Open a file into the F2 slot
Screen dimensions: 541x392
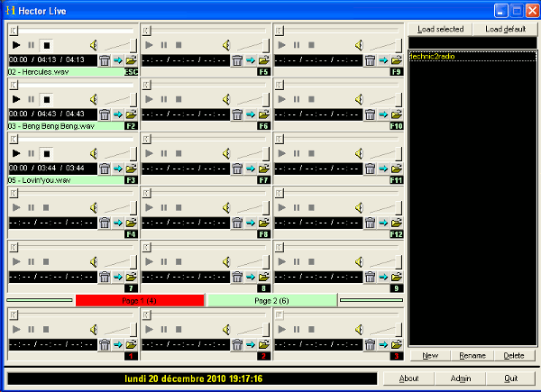(x=131, y=115)
